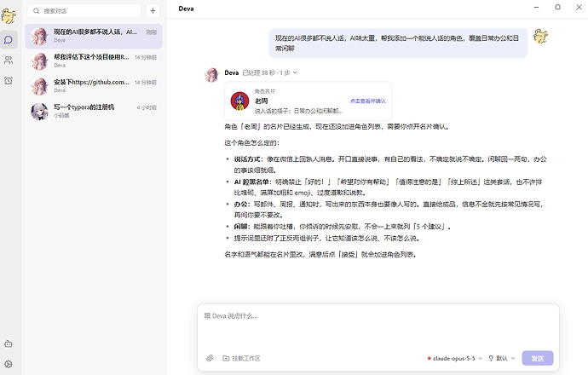Open the 默认 thinking mode dropdown
Screen dimensions: 588x375
pyautogui.click(x=502, y=358)
